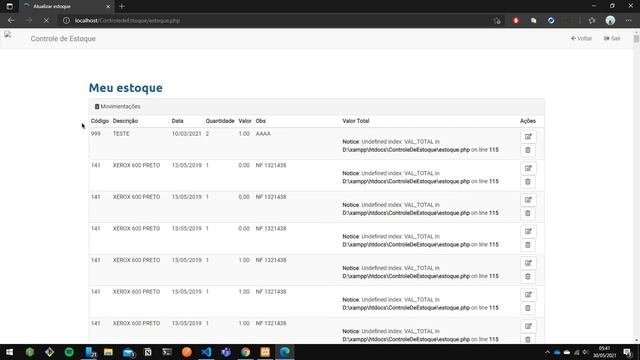
Task: Go back using the Voltar link
Action: click(582, 38)
